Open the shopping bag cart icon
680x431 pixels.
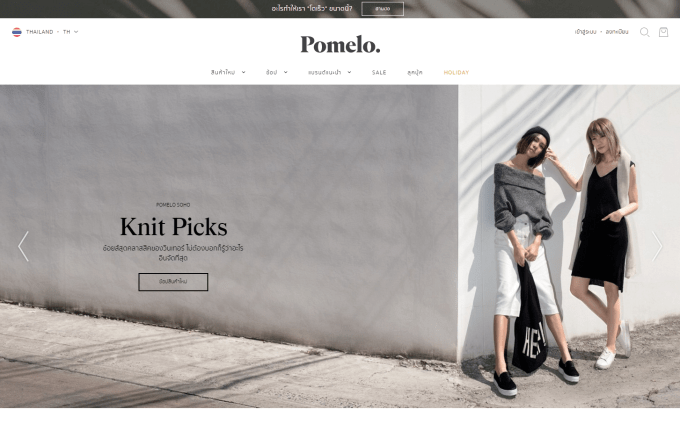tap(663, 32)
